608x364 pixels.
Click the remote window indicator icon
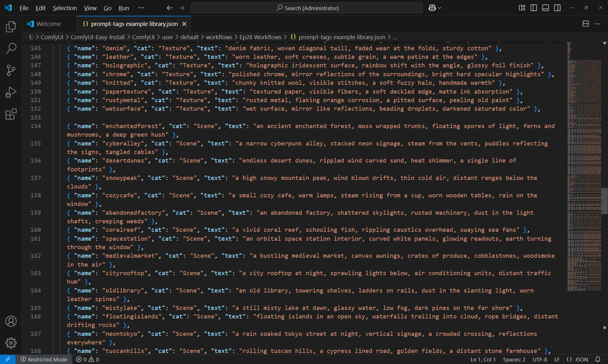pos(8,359)
